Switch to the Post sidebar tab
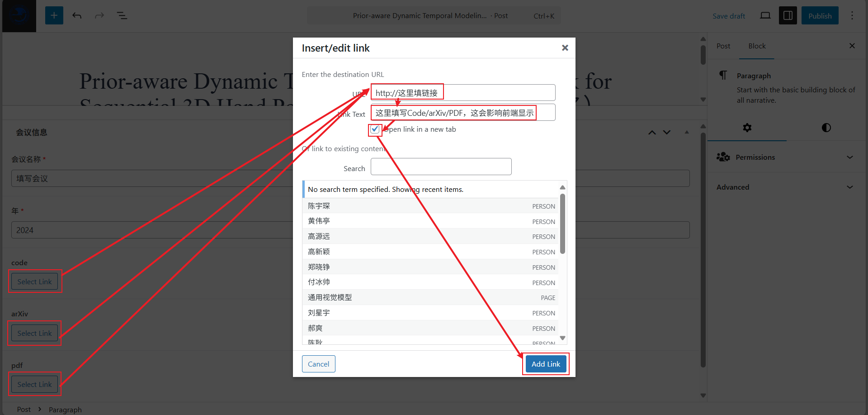The width and height of the screenshot is (868, 415). 723,46
